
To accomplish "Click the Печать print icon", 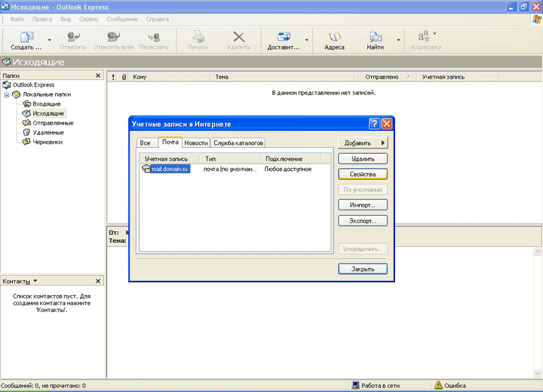I will 198,37.
